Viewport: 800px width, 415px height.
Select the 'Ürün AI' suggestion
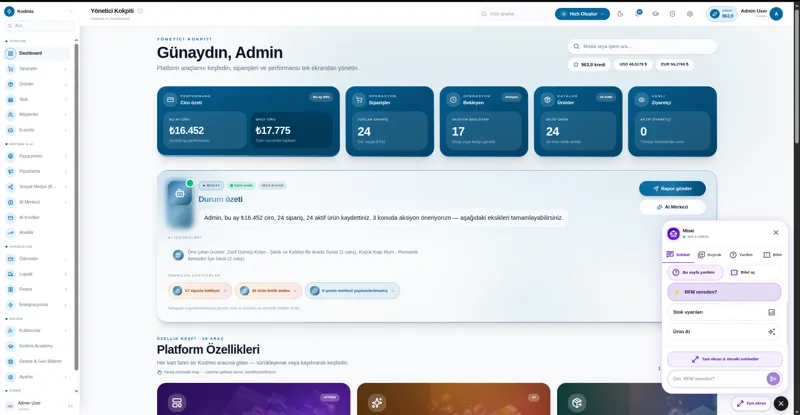point(724,332)
